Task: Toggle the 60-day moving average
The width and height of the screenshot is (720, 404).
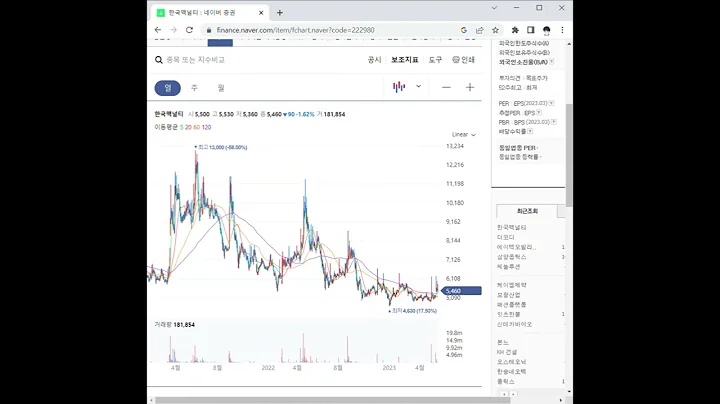Action: pos(197,127)
